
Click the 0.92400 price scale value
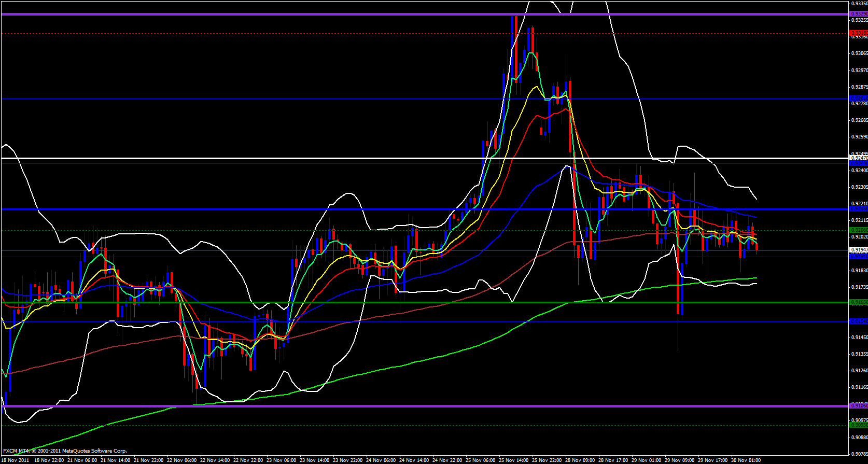(859, 170)
